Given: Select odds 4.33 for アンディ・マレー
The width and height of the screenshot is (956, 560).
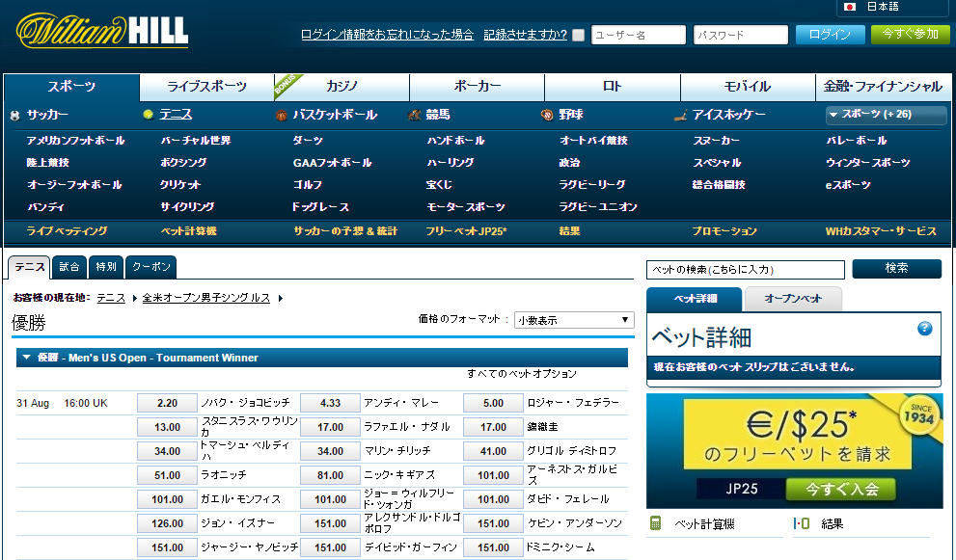Looking at the screenshot, I should click(x=330, y=404).
